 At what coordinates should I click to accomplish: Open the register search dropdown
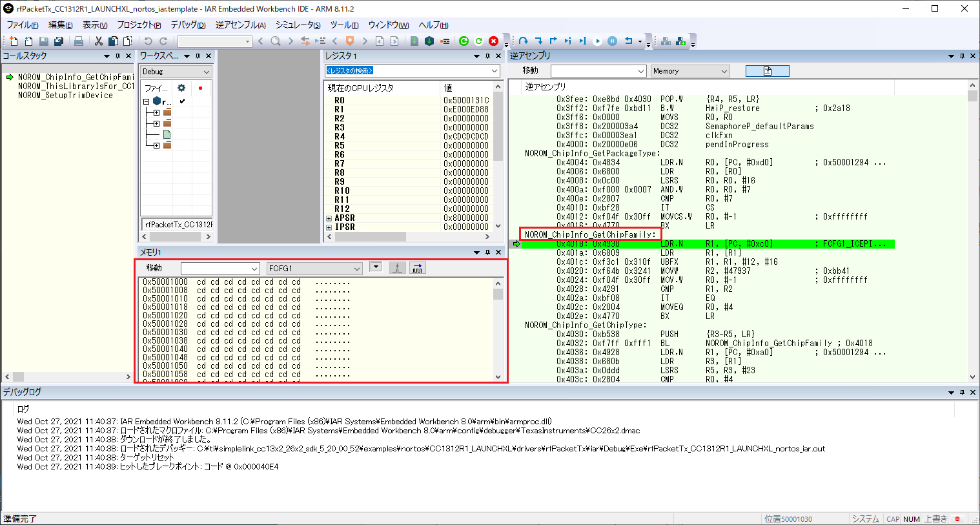pyautogui.click(x=495, y=70)
